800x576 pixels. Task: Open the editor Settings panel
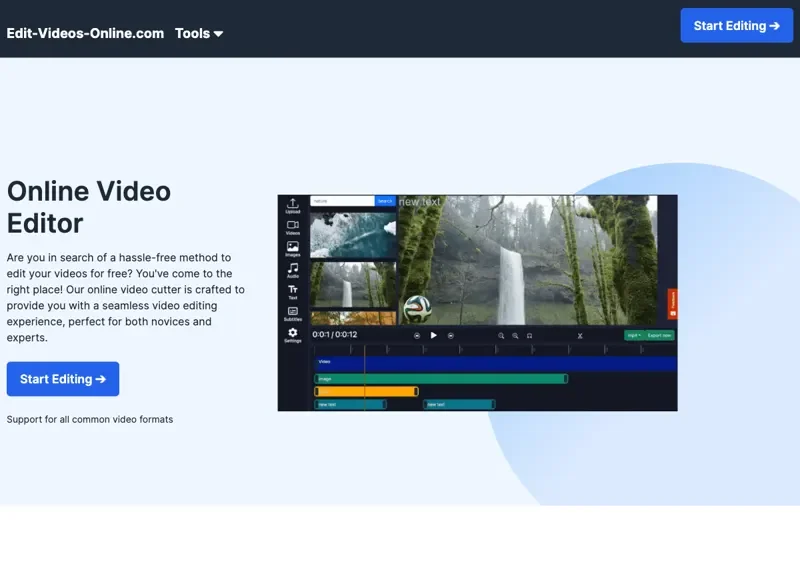pyautogui.click(x=293, y=332)
